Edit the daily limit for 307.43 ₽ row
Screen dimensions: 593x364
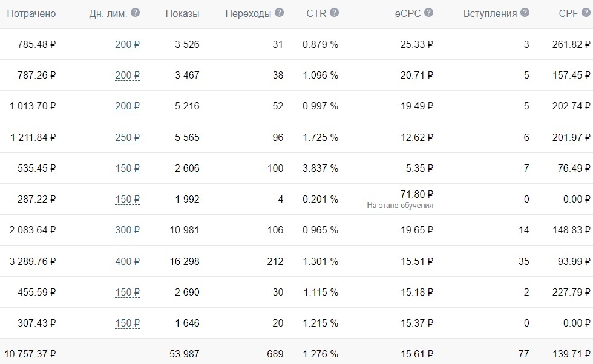click(x=128, y=323)
